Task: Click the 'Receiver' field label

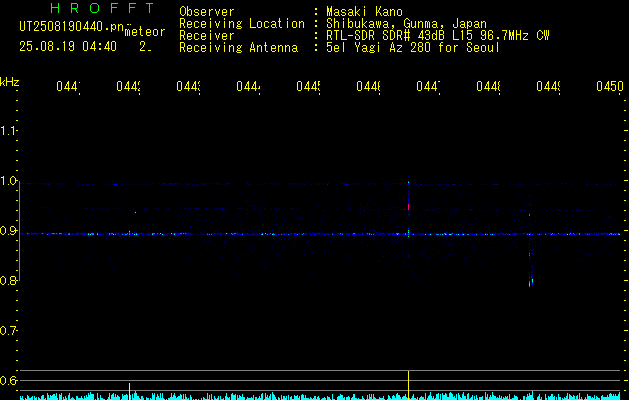Action: 207,36
